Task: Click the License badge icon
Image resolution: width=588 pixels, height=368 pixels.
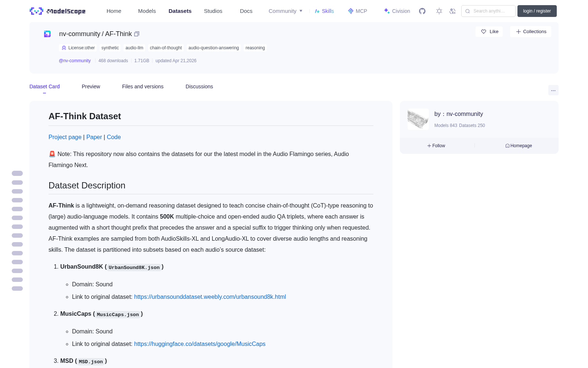Action: [x=64, y=48]
